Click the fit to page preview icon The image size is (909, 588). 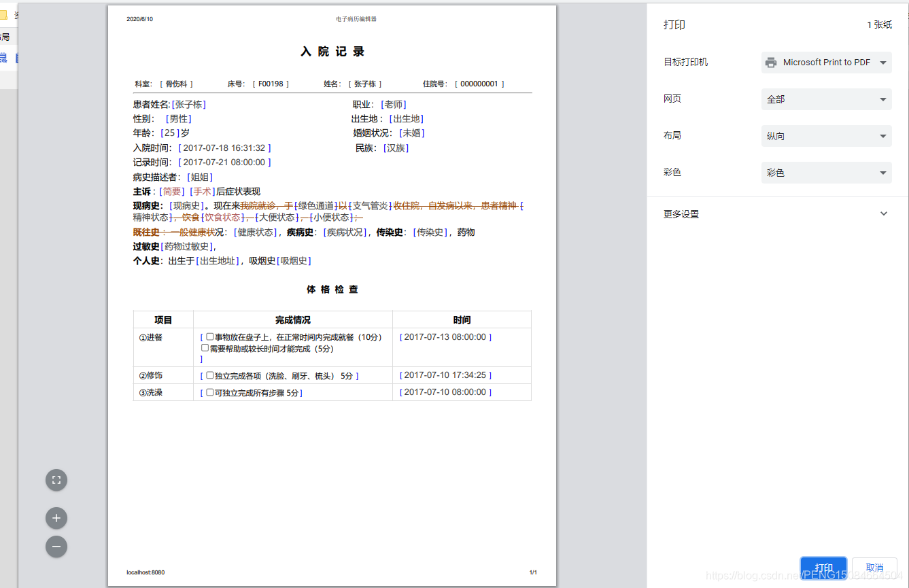click(56, 480)
